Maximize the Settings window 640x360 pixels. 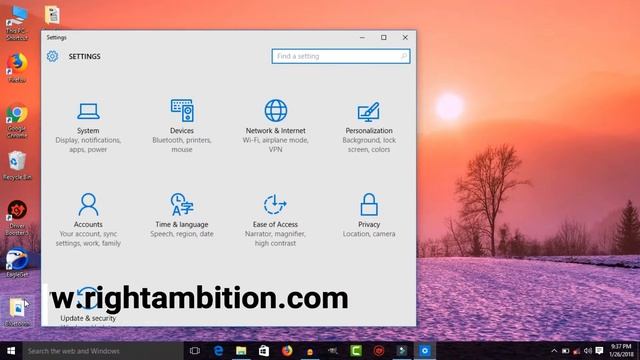384,37
